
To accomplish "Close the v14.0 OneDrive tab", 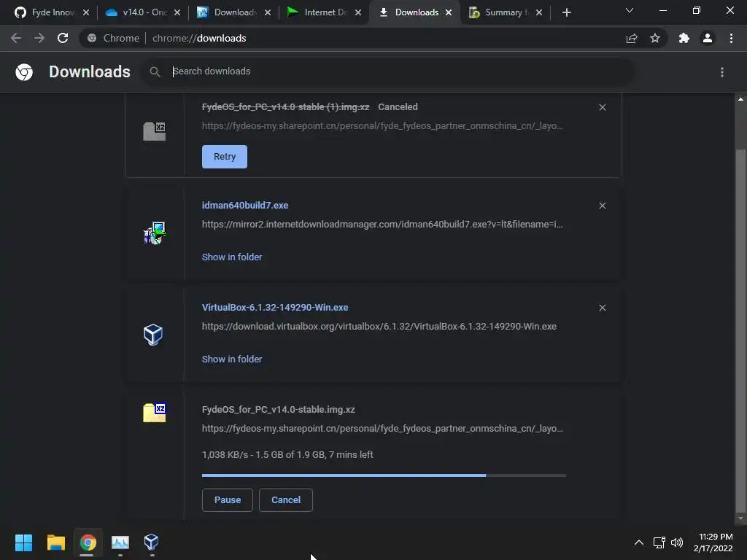I will tap(177, 12).
